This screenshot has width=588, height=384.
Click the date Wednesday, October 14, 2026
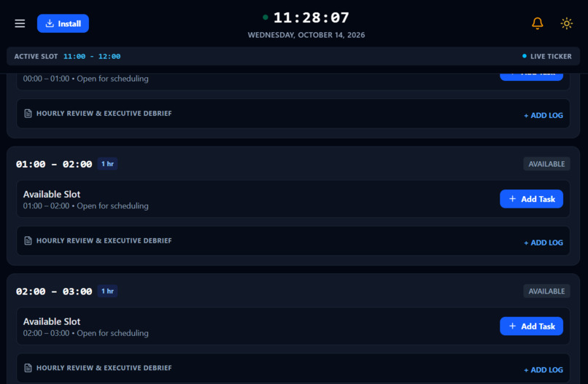point(306,35)
